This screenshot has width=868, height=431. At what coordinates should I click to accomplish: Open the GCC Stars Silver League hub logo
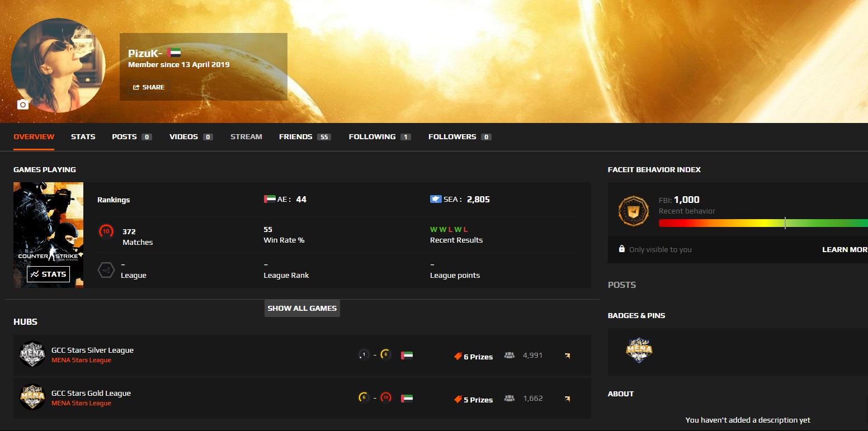[x=32, y=354]
